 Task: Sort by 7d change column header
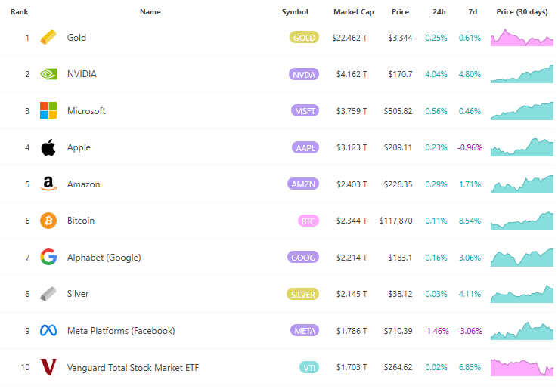coord(473,12)
